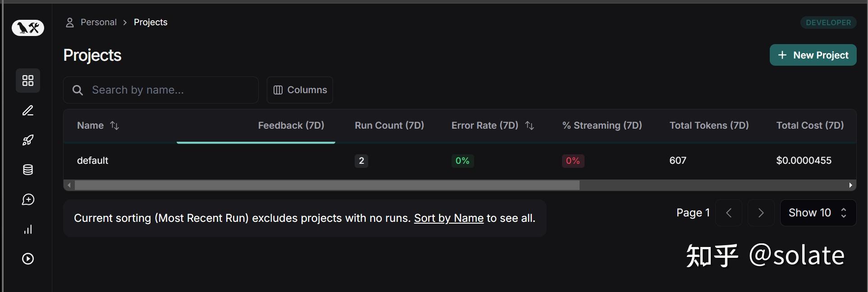
Task: Click the New Project button
Action: click(x=813, y=55)
